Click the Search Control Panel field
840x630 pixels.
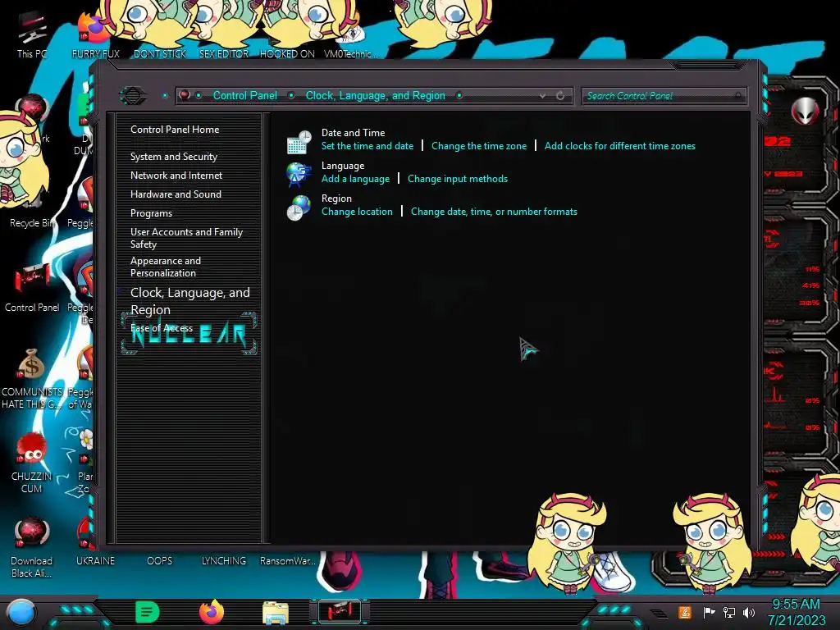664,96
